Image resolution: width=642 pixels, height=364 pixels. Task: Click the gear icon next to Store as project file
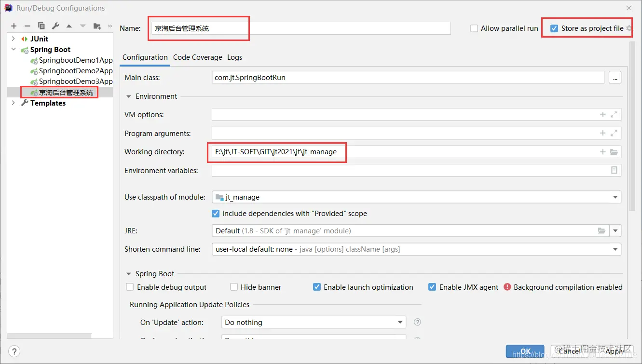(x=629, y=28)
